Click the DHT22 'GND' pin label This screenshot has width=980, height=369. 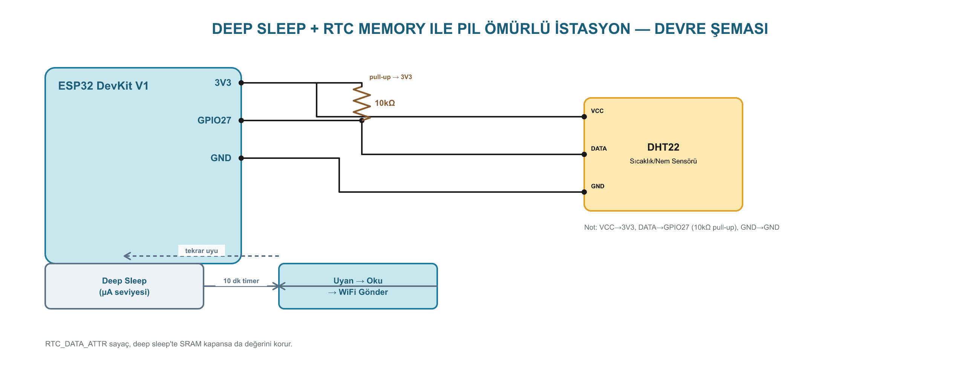pyautogui.click(x=598, y=186)
